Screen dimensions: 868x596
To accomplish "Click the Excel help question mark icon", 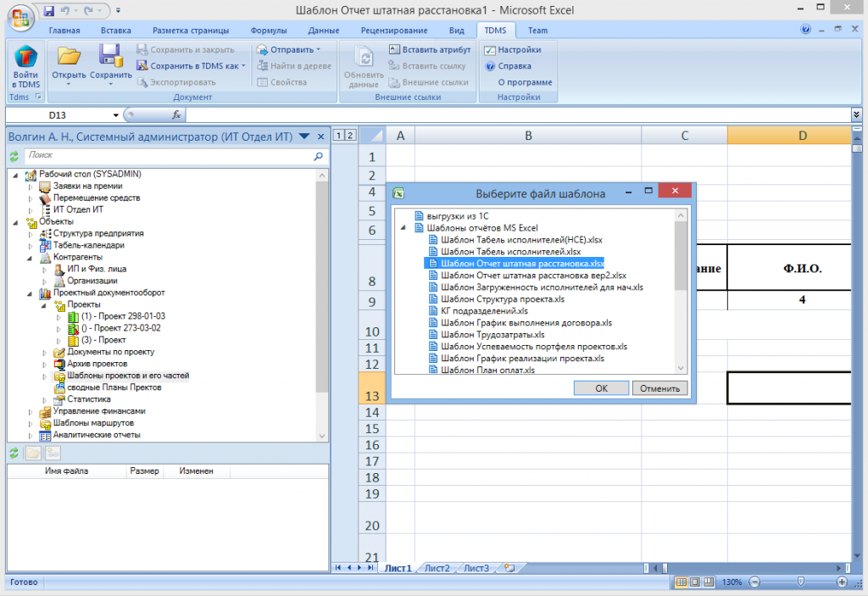I will tap(805, 30).
